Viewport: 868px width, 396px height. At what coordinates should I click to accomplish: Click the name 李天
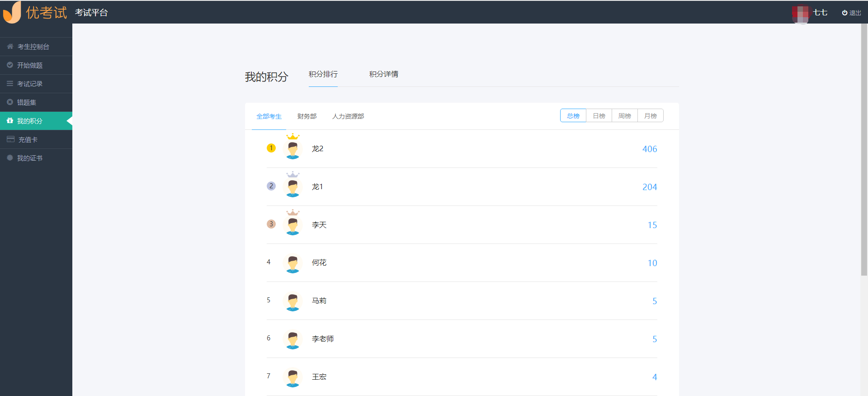tap(319, 224)
